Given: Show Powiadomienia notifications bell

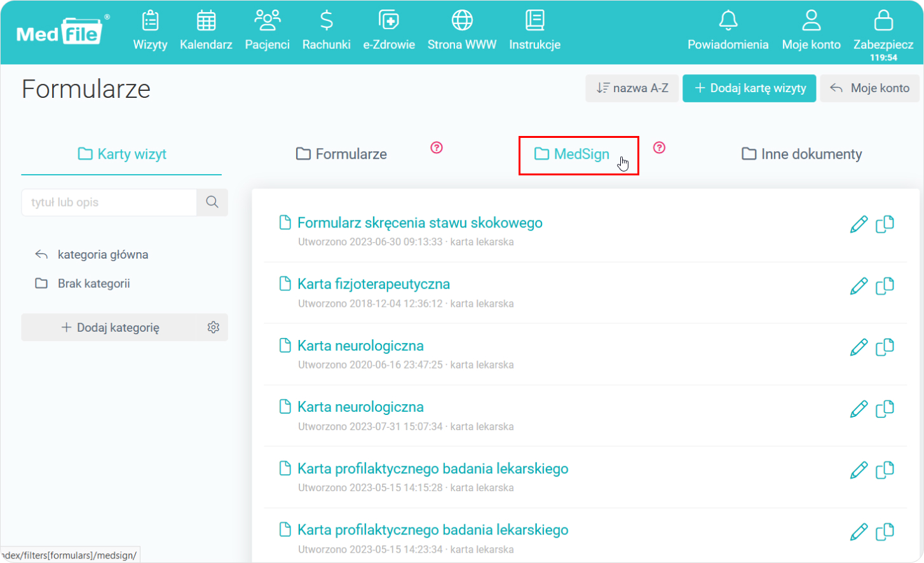Looking at the screenshot, I should (x=728, y=31).
